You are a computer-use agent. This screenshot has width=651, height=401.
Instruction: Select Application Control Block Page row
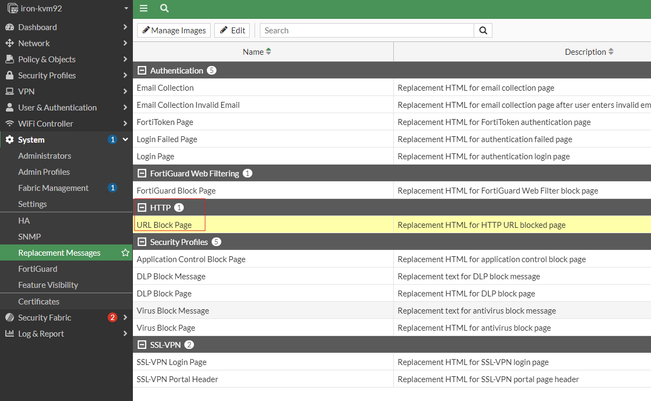click(x=392, y=259)
